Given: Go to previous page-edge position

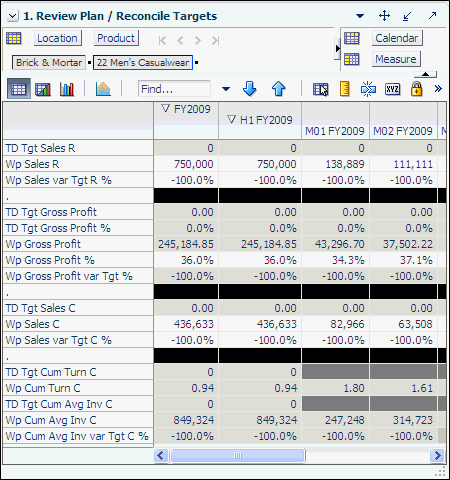Looking at the screenshot, I should point(180,41).
